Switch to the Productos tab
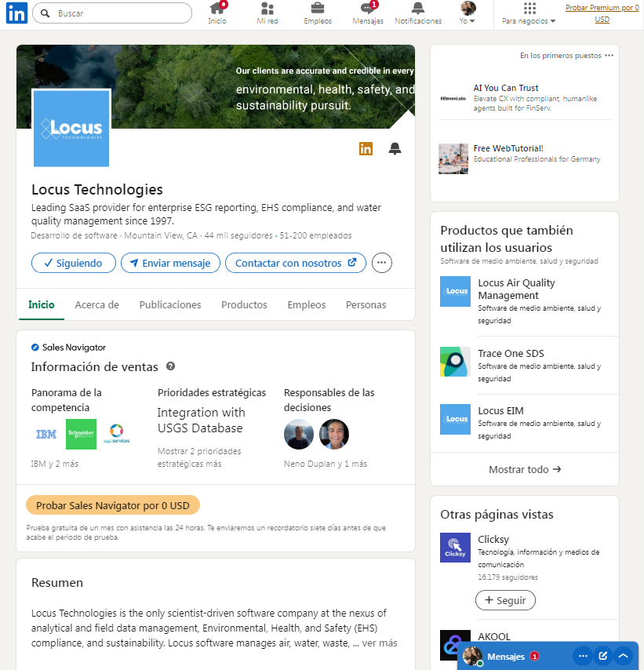This screenshot has height=670, width=644. (x=244, y=304)
